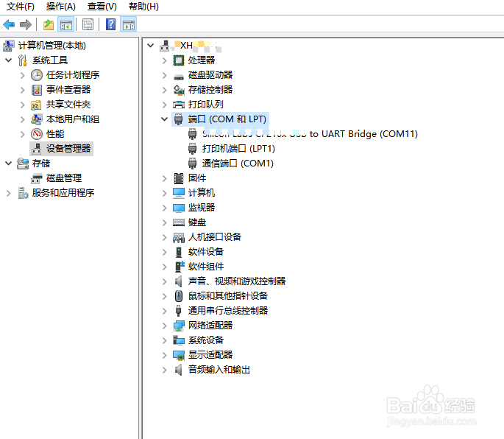Expand the 事件查看器 node
The width and height of the screenshot is (504, 439).
click(x=22, y=90)
